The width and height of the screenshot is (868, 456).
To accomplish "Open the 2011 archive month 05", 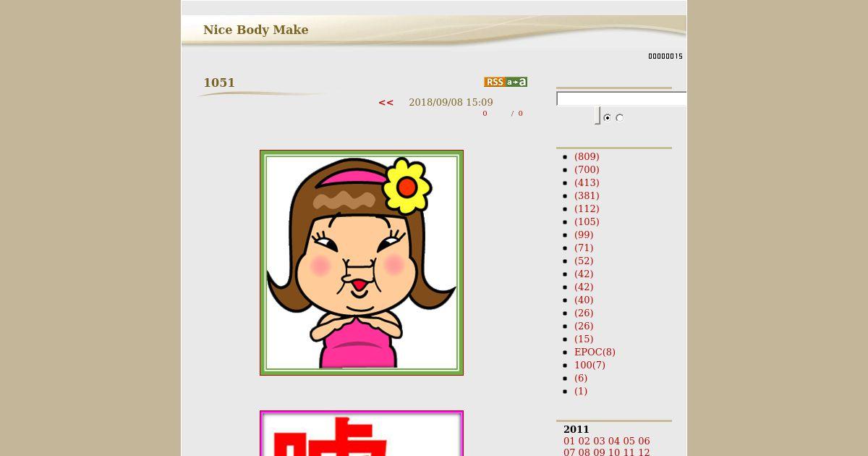I will pyautogui.click(x=629, y=441).
